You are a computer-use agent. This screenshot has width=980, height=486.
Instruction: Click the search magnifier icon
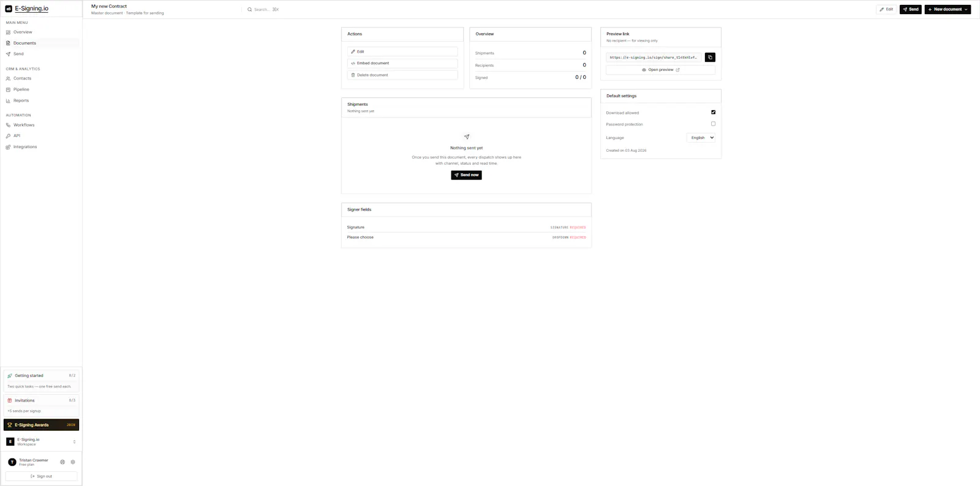249,9
